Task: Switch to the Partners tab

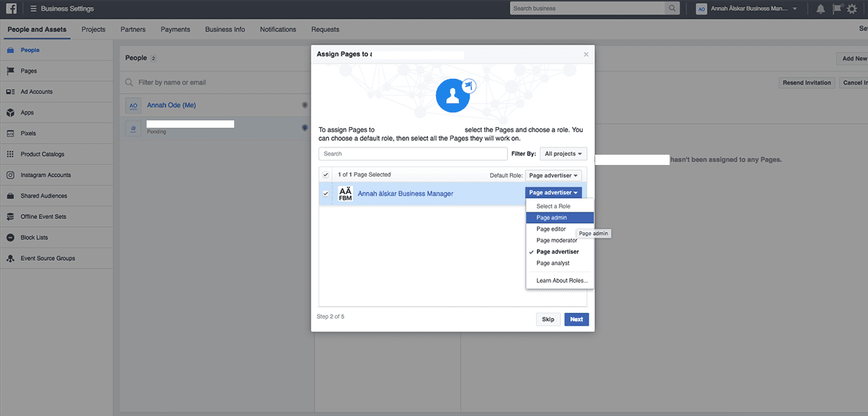Action: point(133,29)
